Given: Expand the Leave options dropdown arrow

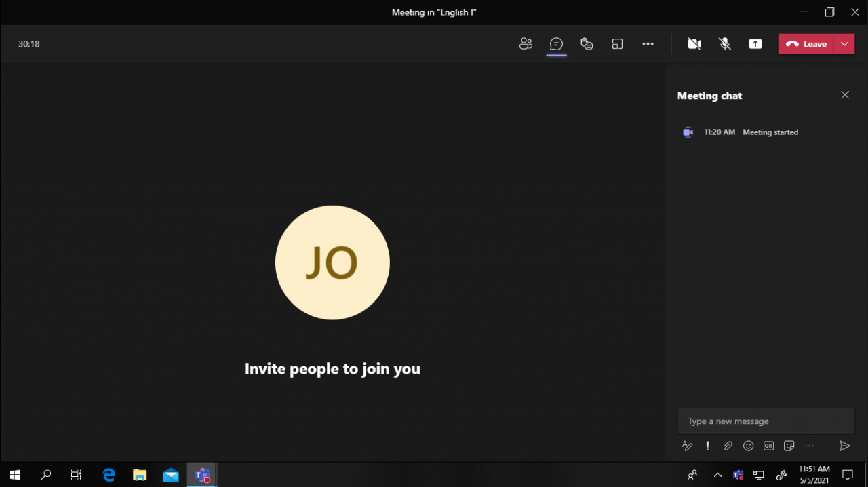Looking at the screenshot, I should [844, 44].
